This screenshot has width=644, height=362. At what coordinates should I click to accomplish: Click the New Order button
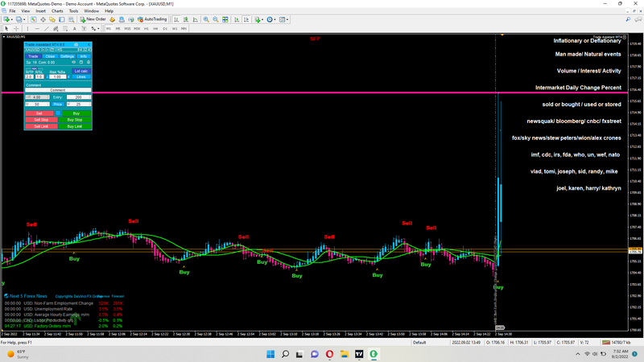[93, 19]
